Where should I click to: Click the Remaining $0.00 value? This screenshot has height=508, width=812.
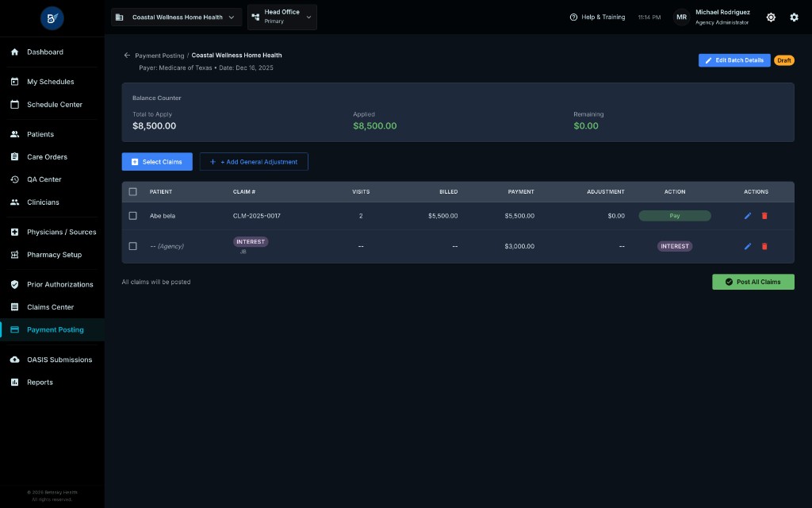[x=586, y=126]
